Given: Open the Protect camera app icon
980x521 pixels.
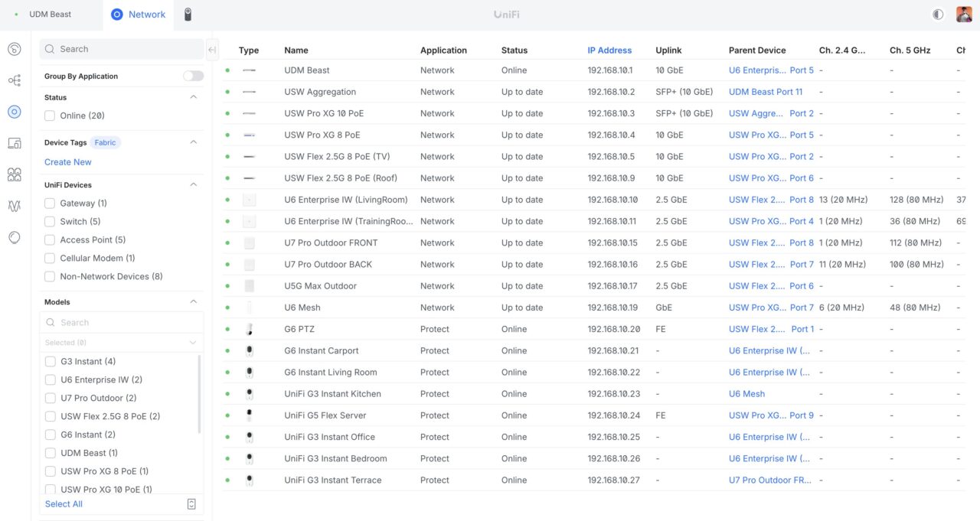Looking at the screenshot, I should pos(188,15).
